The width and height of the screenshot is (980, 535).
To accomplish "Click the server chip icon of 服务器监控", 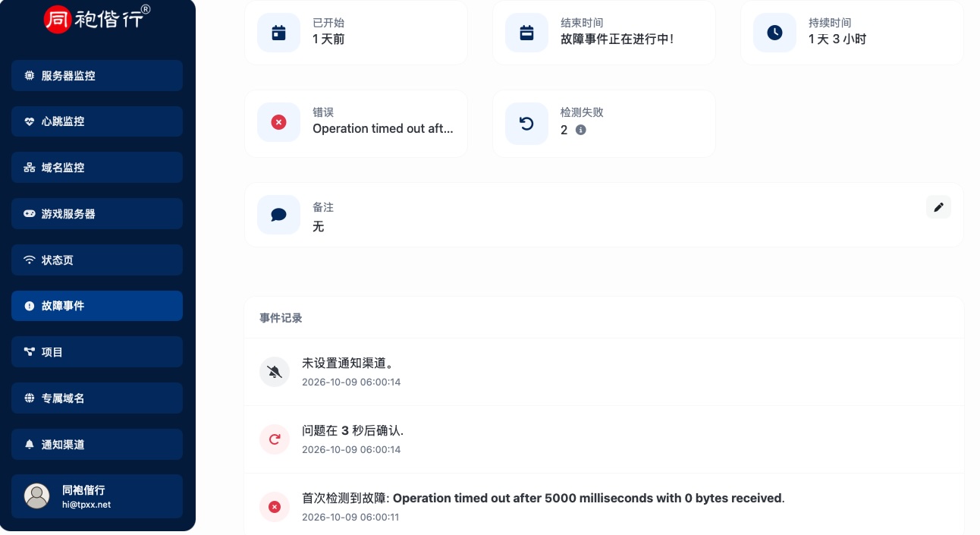I will point(30,76).
